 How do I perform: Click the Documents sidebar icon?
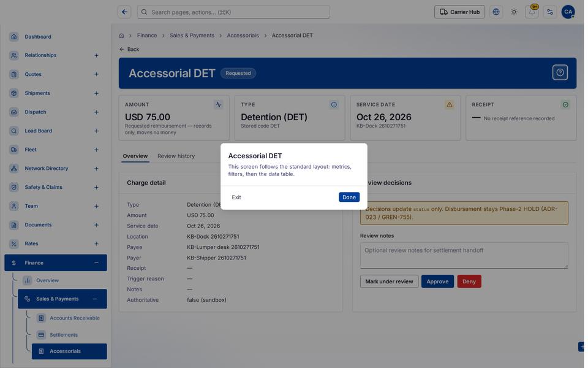pyautogui.click(x=14, y=225)
